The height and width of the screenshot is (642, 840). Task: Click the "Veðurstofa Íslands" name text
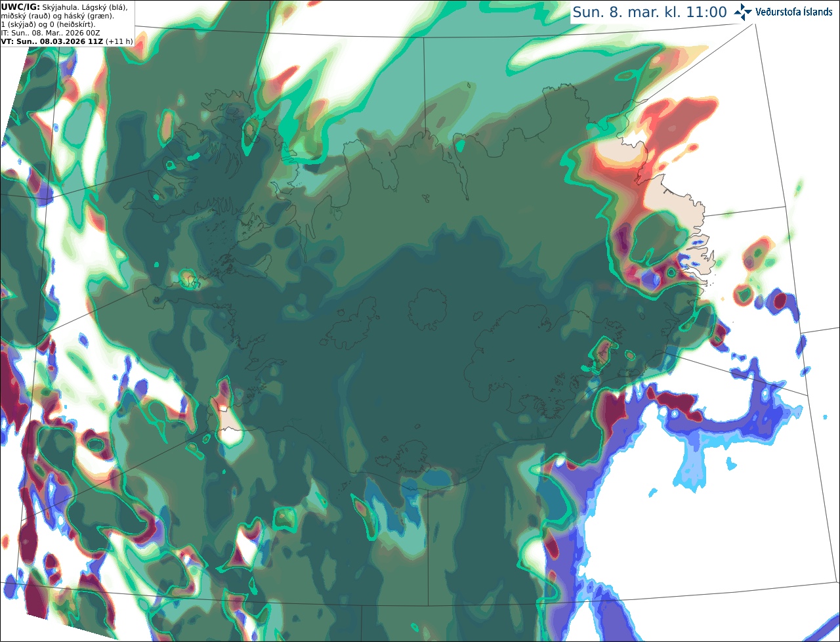point(794,12)
